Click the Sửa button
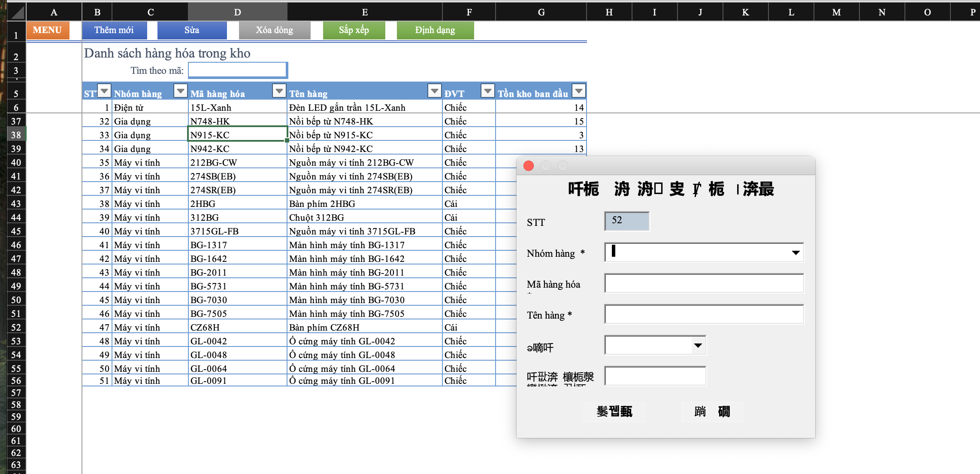The width and height of the screenshot is (980, 474). click(192, 30)
